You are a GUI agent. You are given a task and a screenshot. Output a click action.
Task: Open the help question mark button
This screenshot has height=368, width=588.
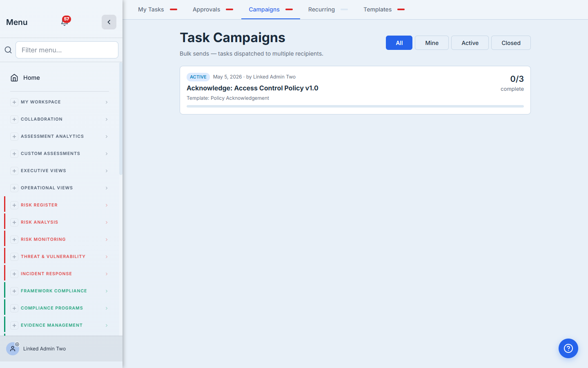pyautogui.click(x=568, y=348)
